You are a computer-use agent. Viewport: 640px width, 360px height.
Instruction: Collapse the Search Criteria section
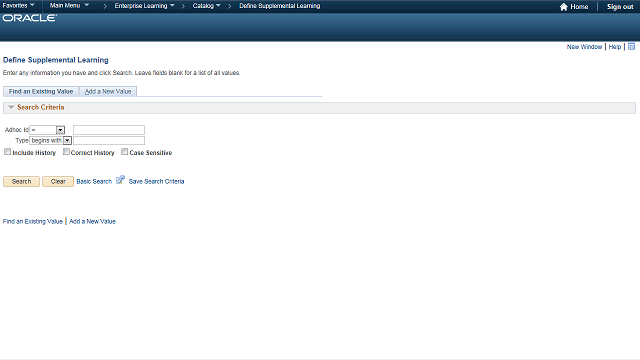click(x=11, y=107)
